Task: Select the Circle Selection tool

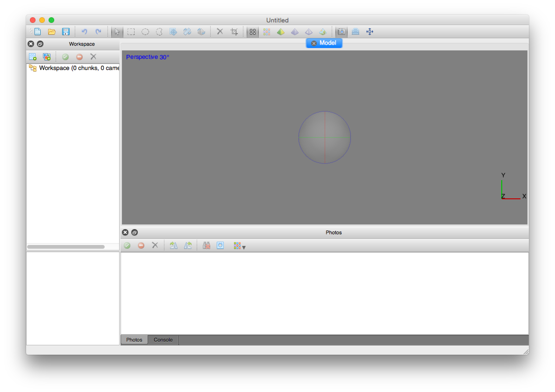Action: (x=145, y=32)
